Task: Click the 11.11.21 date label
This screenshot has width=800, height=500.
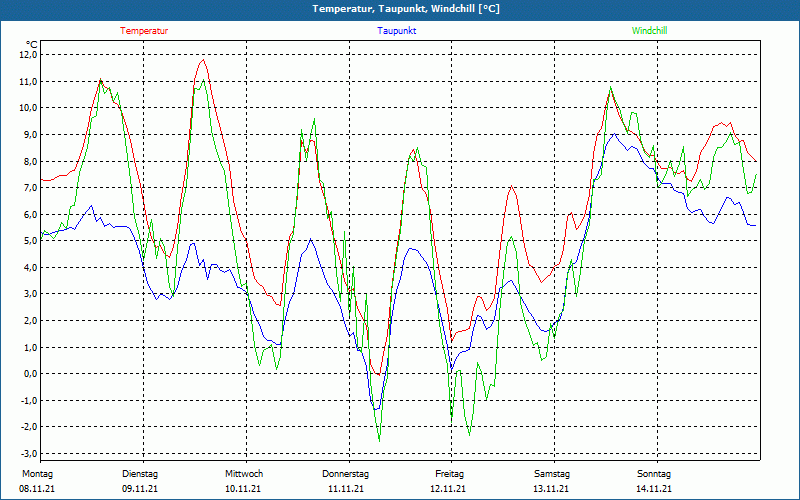Action: (346, 489)
